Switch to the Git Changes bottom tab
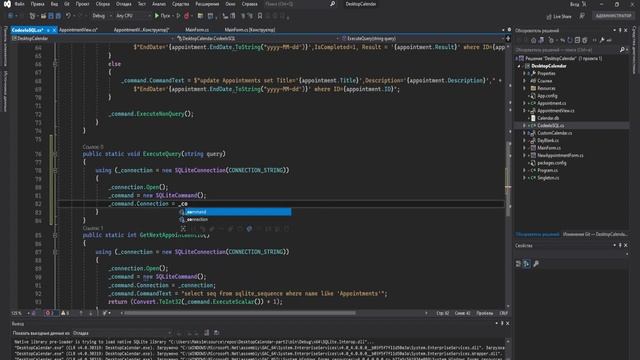The image size is (640, 360). click(x=594, y=234)
